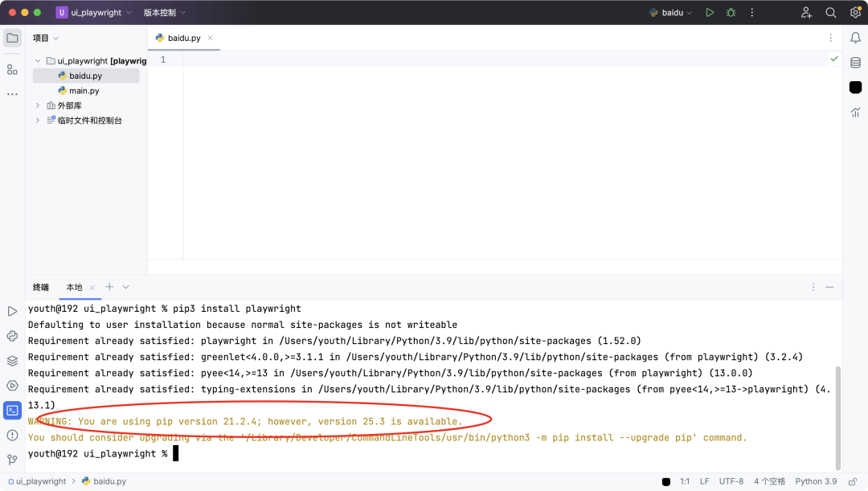Open 项目 view mode dropdown
This screenshot has width=868, height=491.
[x=45, y=39]
